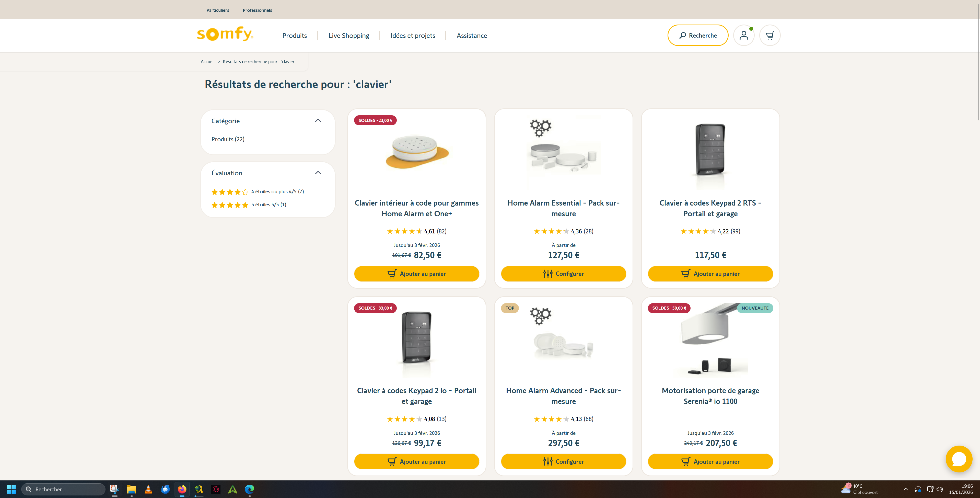Filter by 4 étoiles ou plus

click(277, 191)
